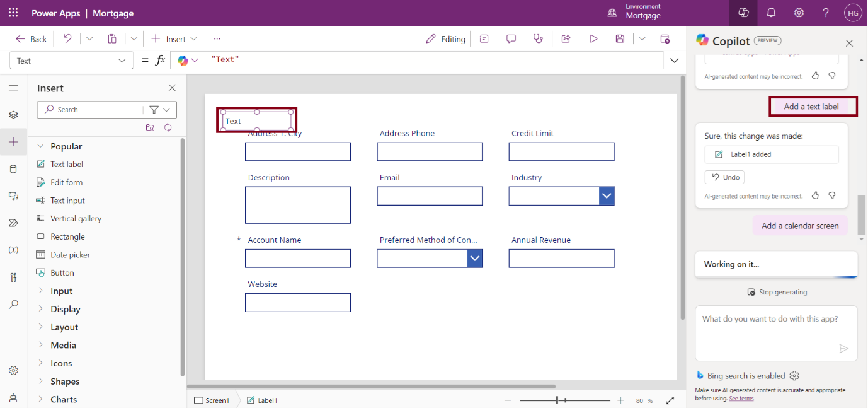
Task: Open the Text property dropdown
Action: [x=71, y=61]
